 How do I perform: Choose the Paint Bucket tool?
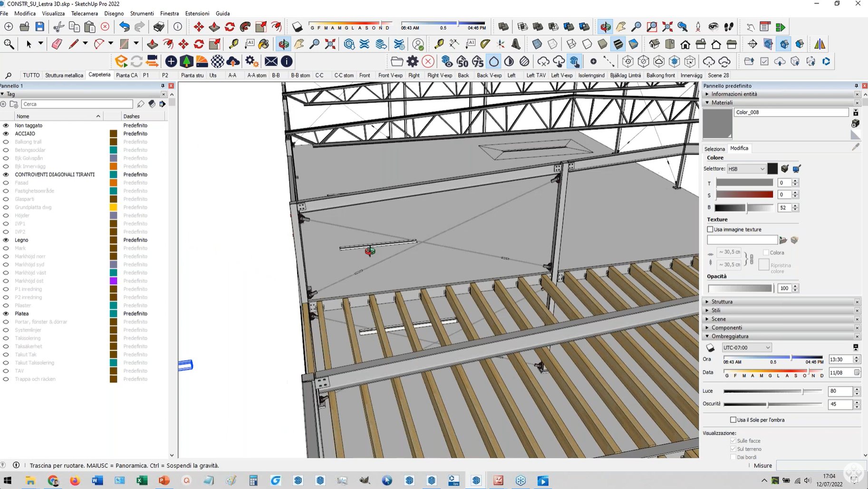[264, 44]
